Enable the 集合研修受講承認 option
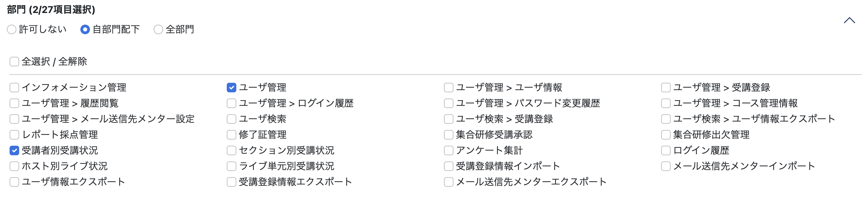This screenshot has width=868, height=197. click(x=448, y=135)
